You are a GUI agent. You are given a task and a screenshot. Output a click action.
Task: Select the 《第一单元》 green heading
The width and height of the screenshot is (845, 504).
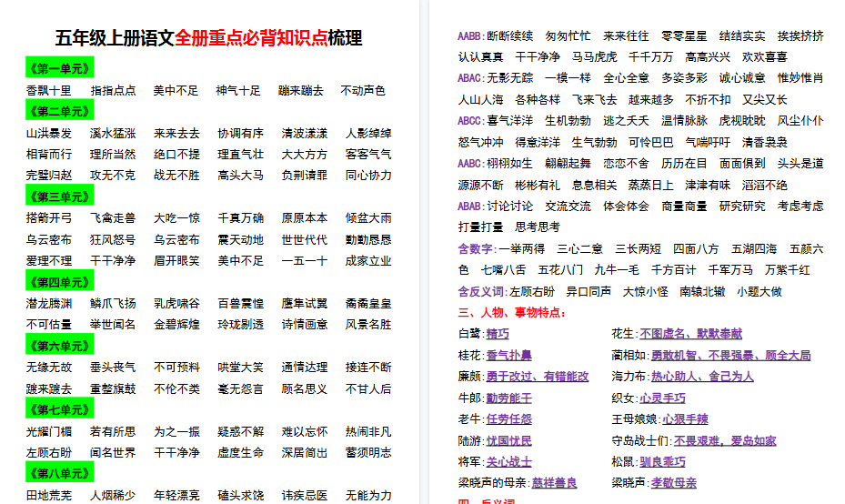point(60,67)
